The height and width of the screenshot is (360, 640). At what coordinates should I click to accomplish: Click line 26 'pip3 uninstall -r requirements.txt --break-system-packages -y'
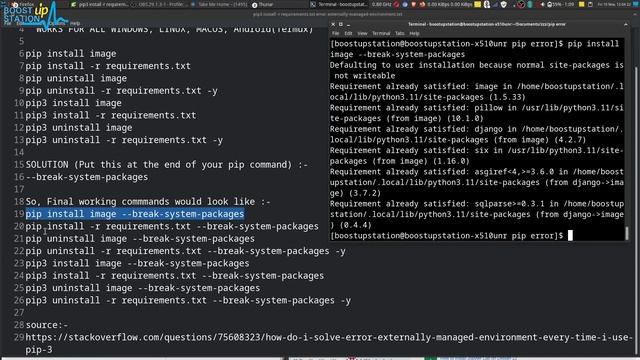[x=188, y=300]
